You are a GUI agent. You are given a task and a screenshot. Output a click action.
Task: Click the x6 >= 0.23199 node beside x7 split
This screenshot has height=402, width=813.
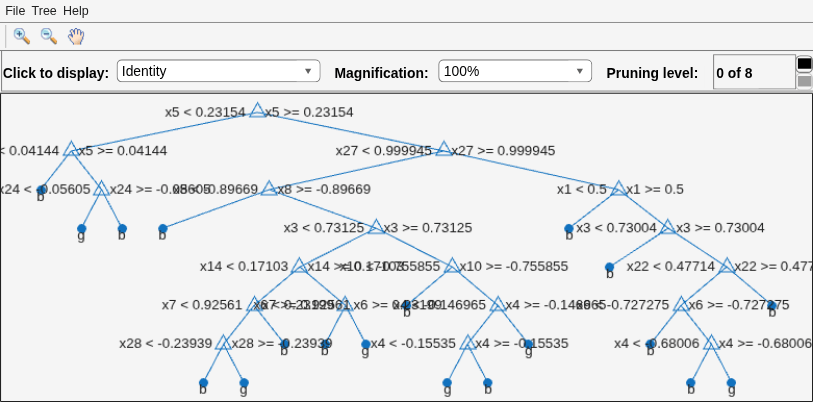click(x=345, y=304)
